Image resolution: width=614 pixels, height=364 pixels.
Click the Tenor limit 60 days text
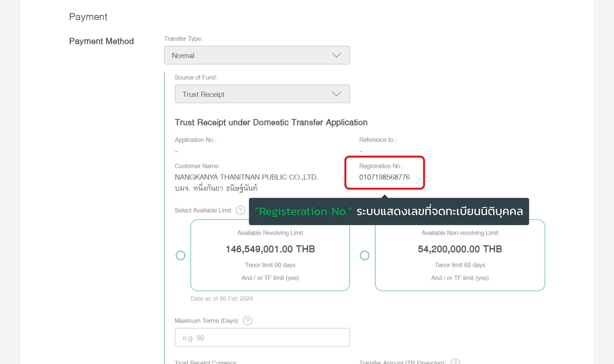click(460, 265)
